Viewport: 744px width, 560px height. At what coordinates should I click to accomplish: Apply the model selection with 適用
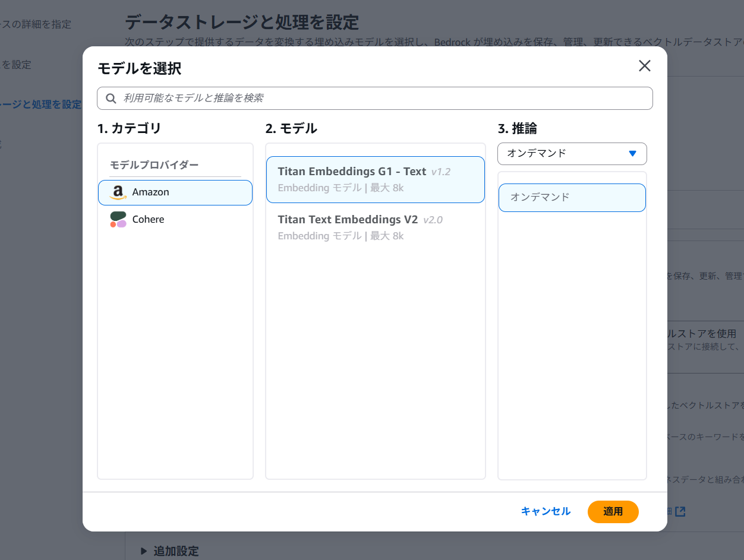(x=613, y=511)
